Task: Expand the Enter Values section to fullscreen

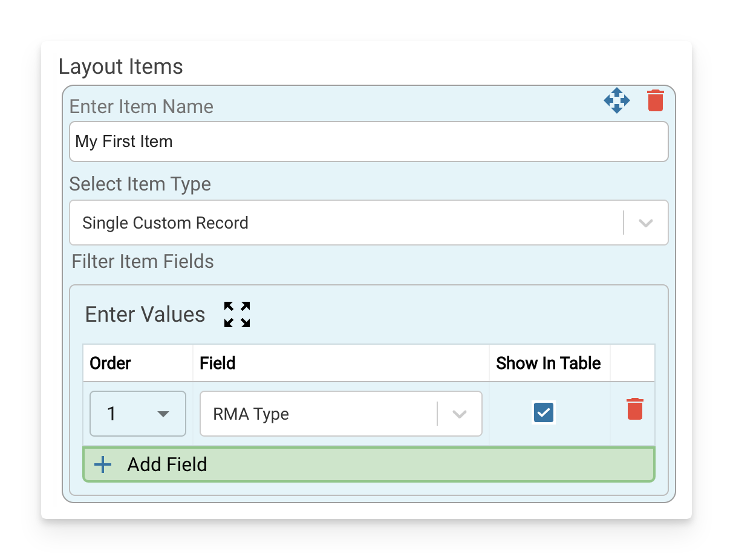Action: 236,313
